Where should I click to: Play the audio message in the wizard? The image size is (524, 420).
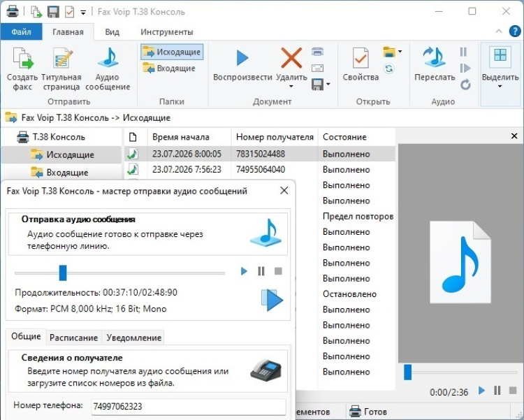244,271
